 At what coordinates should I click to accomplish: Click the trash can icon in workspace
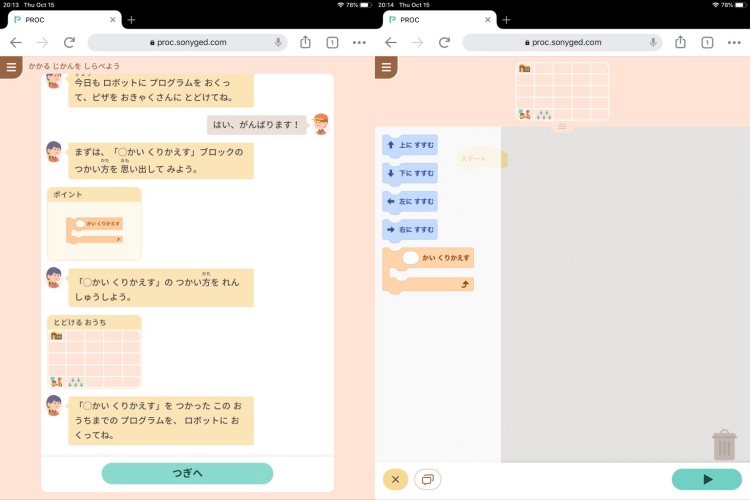pyautogui.click(x=724, y=445)
